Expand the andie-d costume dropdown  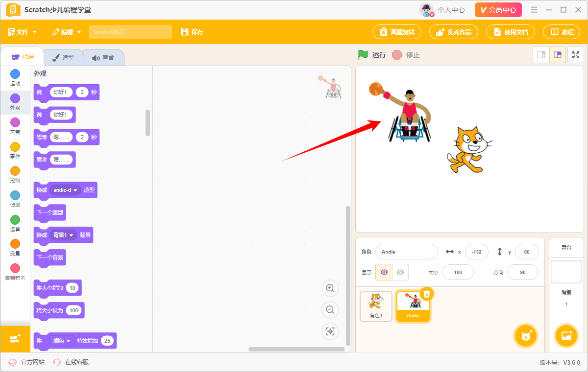point(66,190)
